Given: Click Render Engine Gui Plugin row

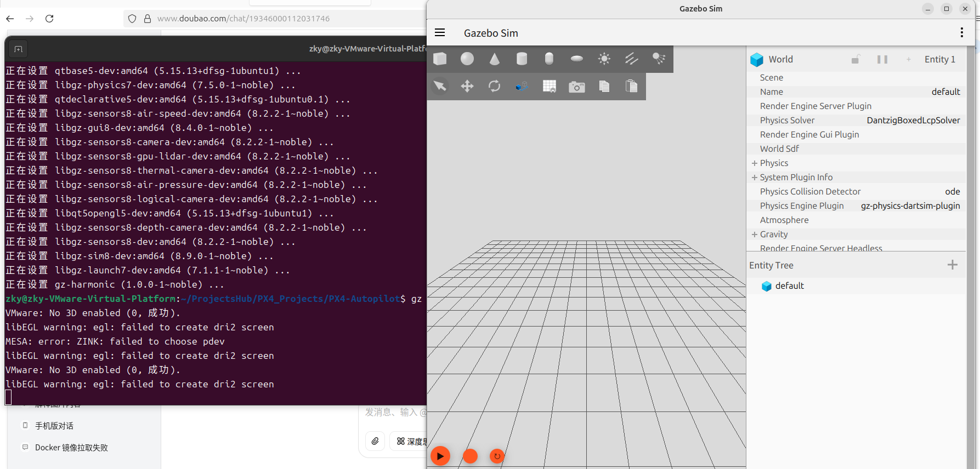Looking at the screenshot, I should tap(856, 135).
